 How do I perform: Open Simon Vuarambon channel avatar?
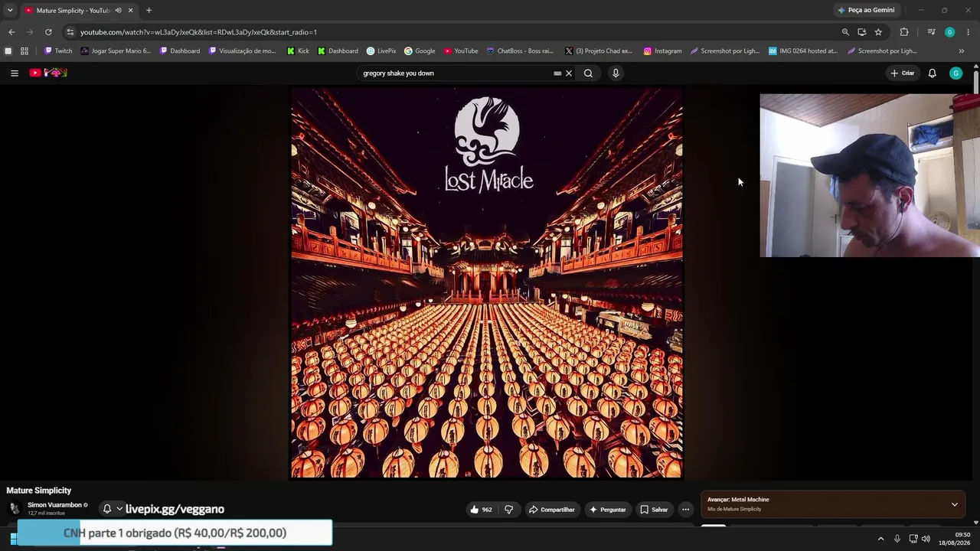[x=15, y=508]
